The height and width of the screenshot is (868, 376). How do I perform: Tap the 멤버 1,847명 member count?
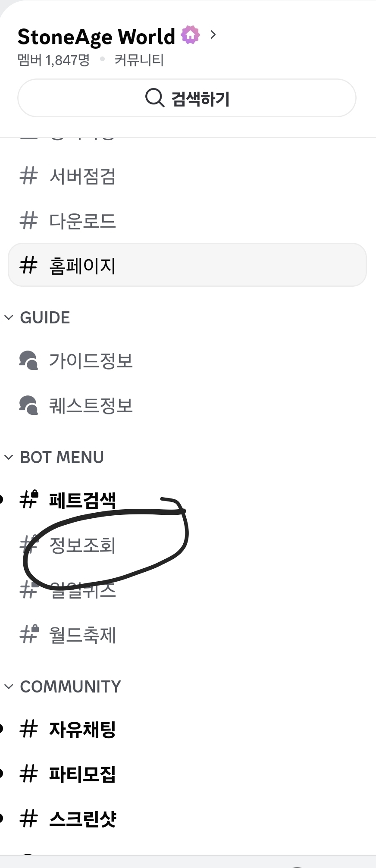coord(53,60)
